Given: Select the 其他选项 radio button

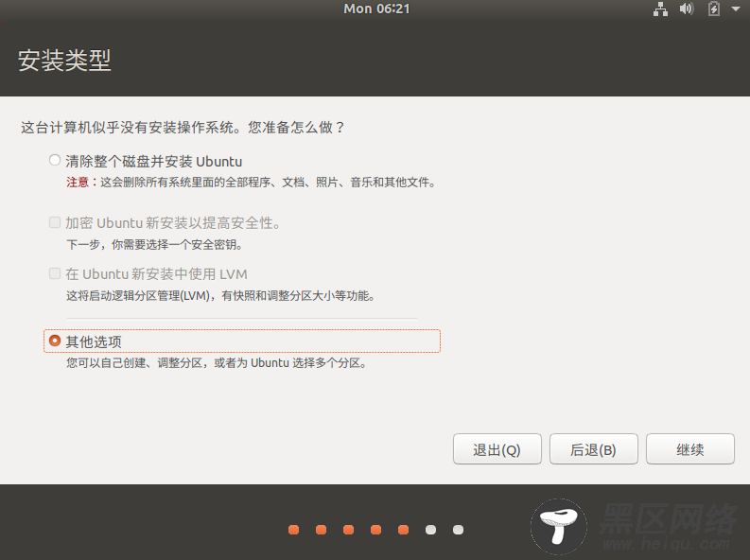Looking at the screenshot, I should [x=55, y=341].
